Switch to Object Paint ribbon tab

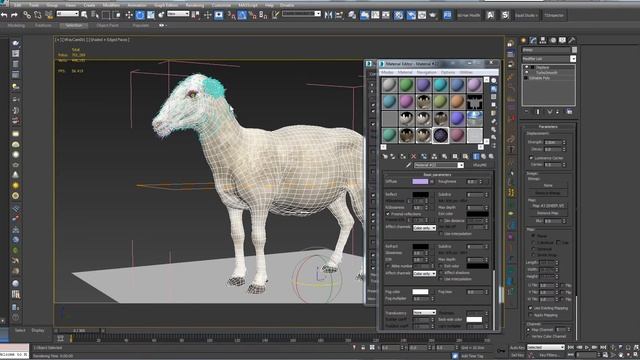[107, 25]
